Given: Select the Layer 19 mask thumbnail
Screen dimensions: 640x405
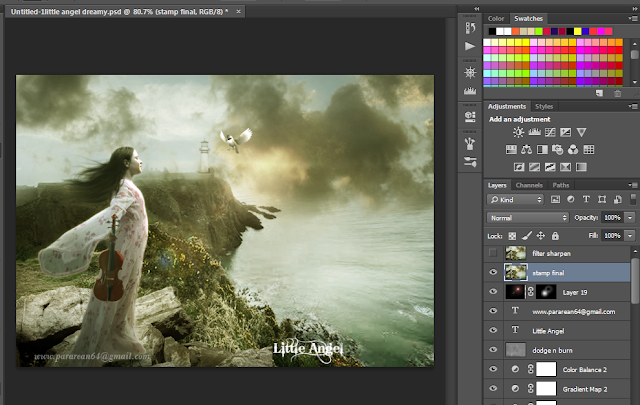Looking at the screenshot, I should (x=546, y=292).
